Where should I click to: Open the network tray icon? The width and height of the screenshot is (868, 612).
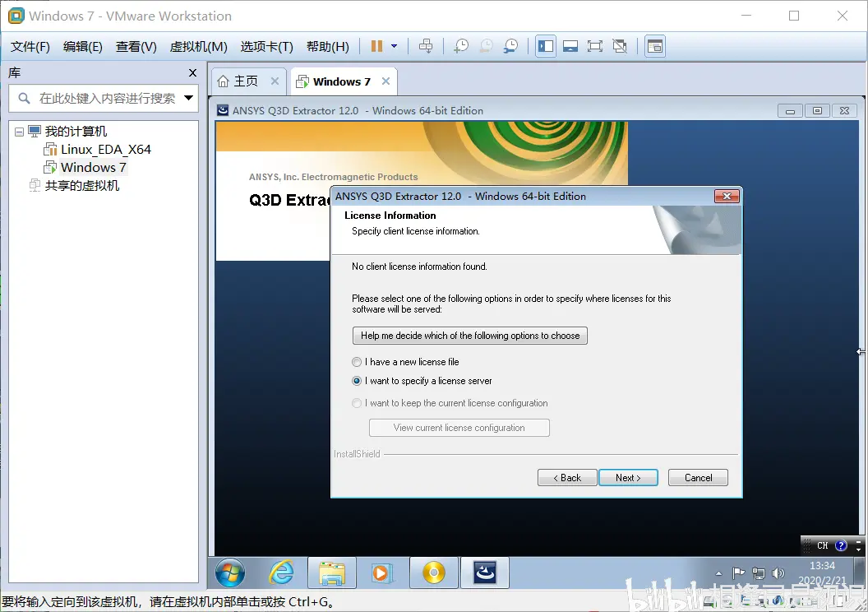point(759,573)
